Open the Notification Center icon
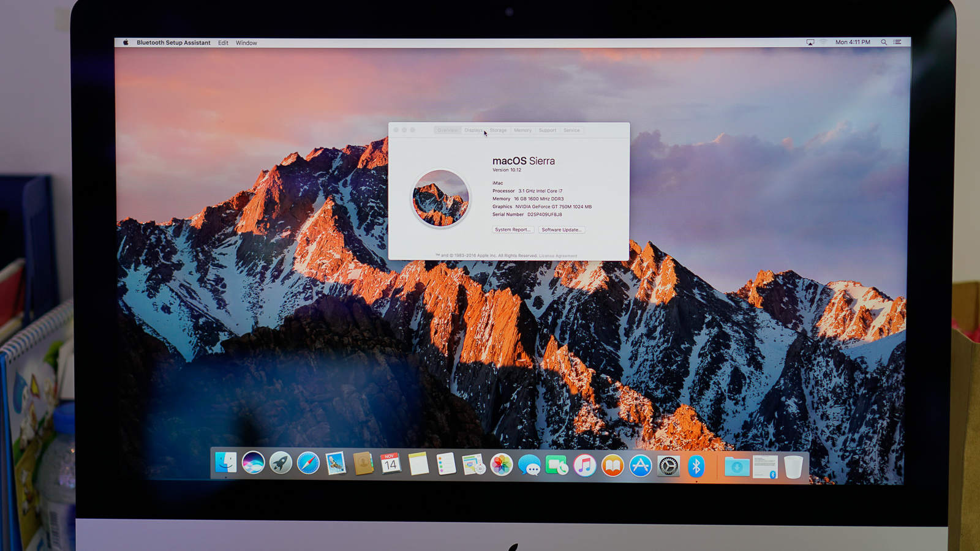The width and height of the screenshot is (980, 551). coord(897,42)
